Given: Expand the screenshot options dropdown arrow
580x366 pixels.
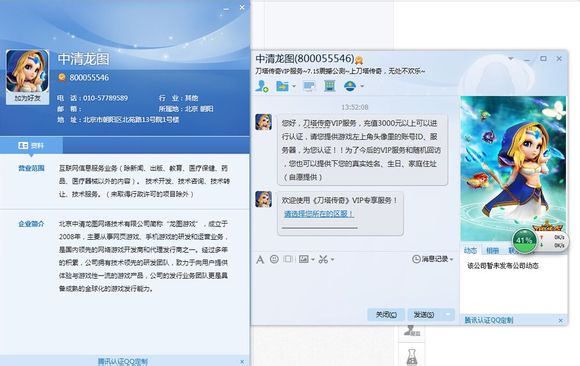Looking at the screenshot, I should 333,259.
